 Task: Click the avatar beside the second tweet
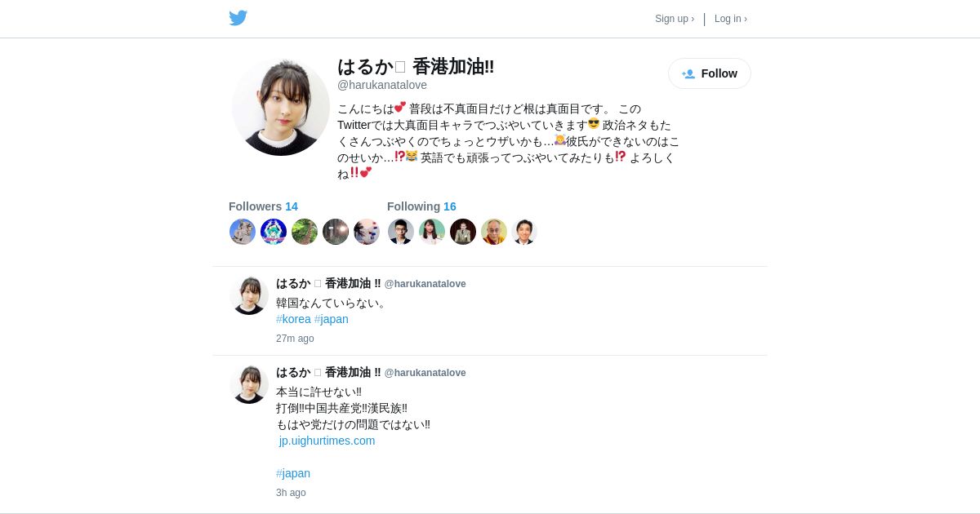point(249,384)
